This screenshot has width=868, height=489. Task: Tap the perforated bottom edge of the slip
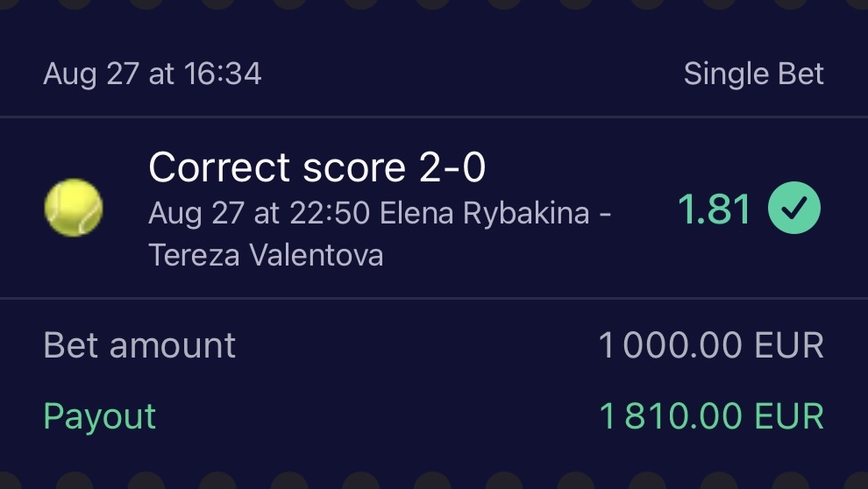tap(434, 484)
